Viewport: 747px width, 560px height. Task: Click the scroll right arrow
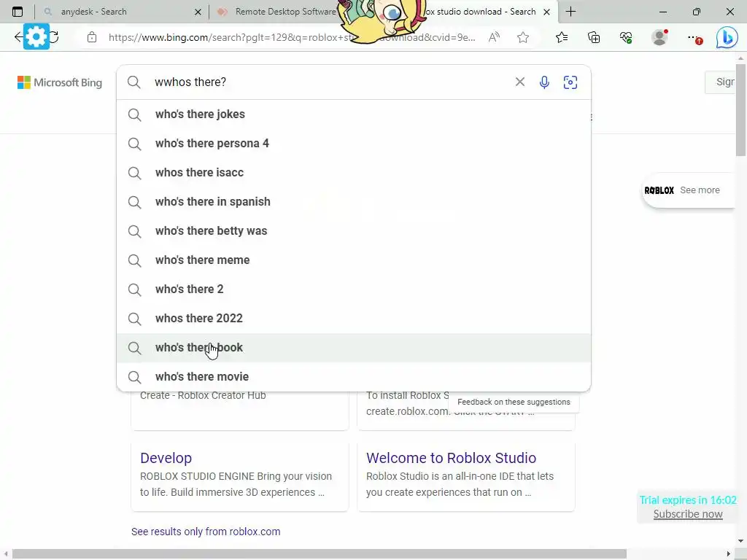pyautogui.click(x=729, y=554)
